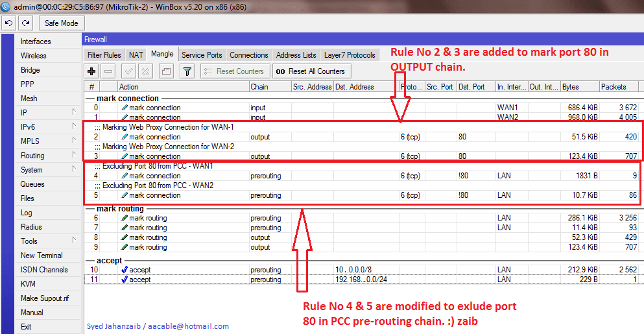Select rule 11 accept checkmark icon
Viewport: 644px width, 334px height.
[124, 280]
